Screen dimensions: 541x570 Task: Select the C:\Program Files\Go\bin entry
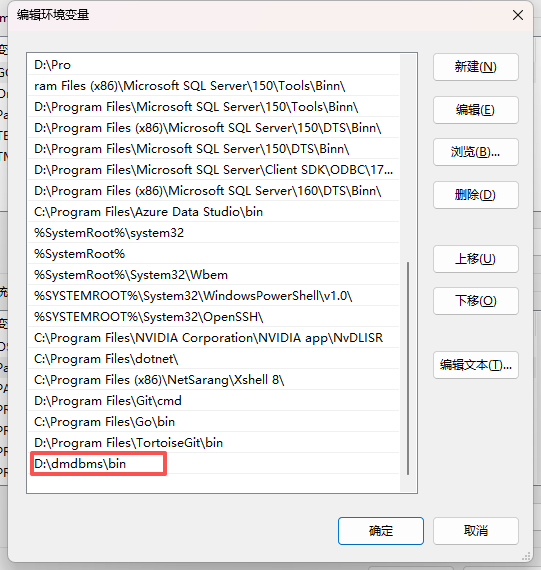[x=214, y=422]
